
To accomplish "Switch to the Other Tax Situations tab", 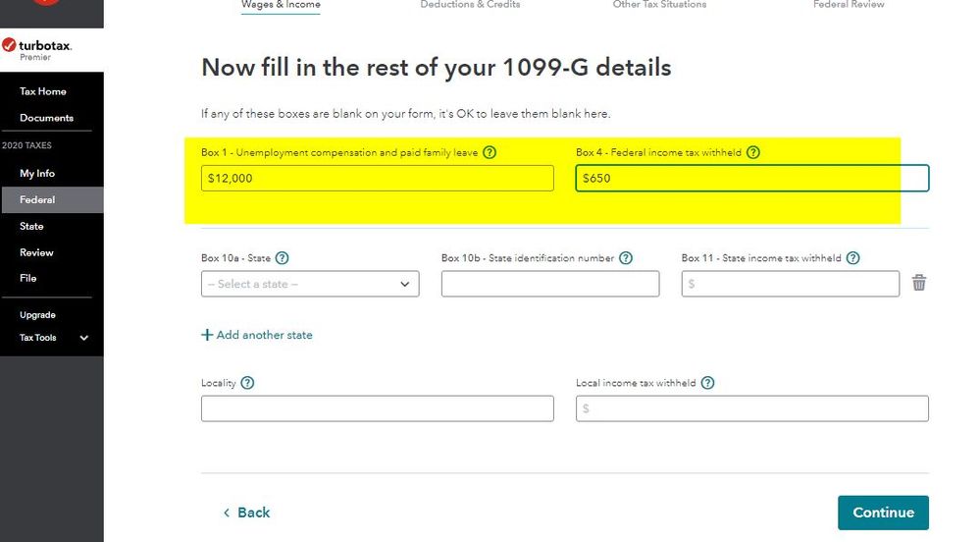I will pos(659,5).
